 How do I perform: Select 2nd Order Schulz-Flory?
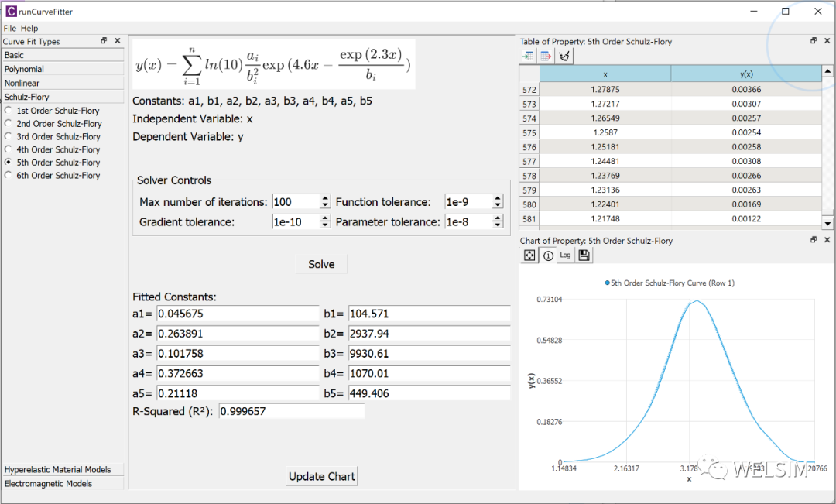53,123
